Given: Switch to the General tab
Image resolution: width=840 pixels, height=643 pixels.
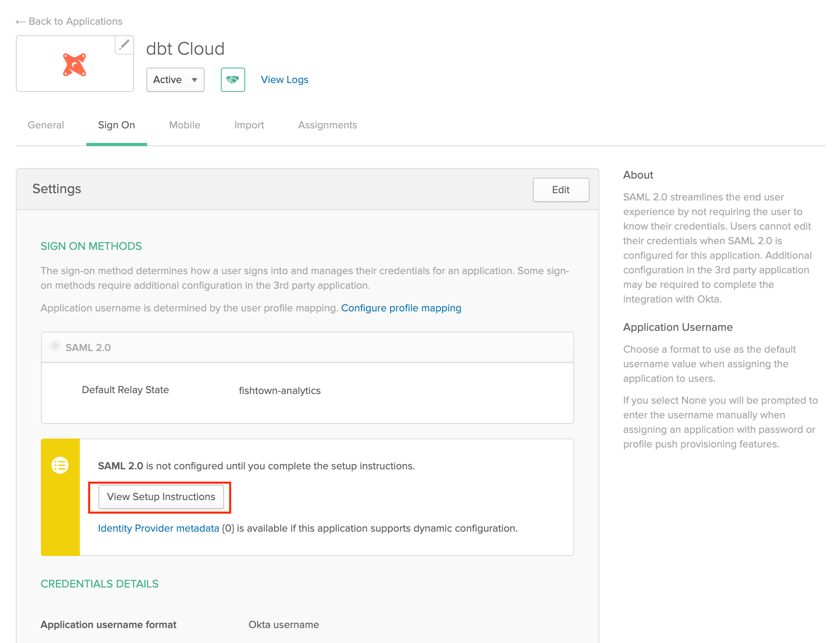Looking at the screenshot, I should point(46,125).
